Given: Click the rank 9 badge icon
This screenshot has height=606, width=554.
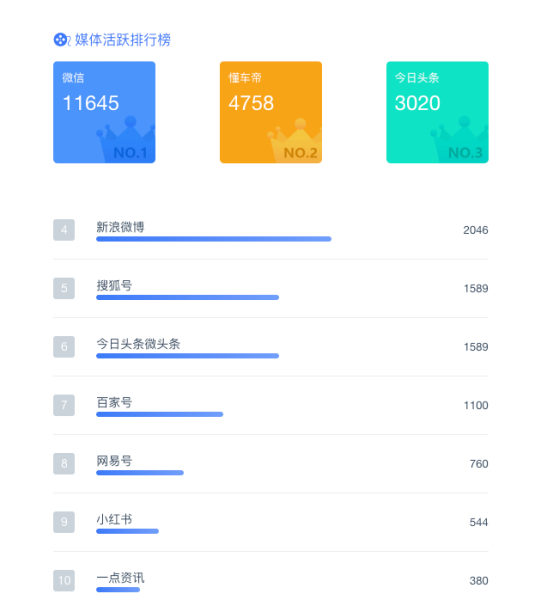Looking at the screenshot, I should coord(64,522).
